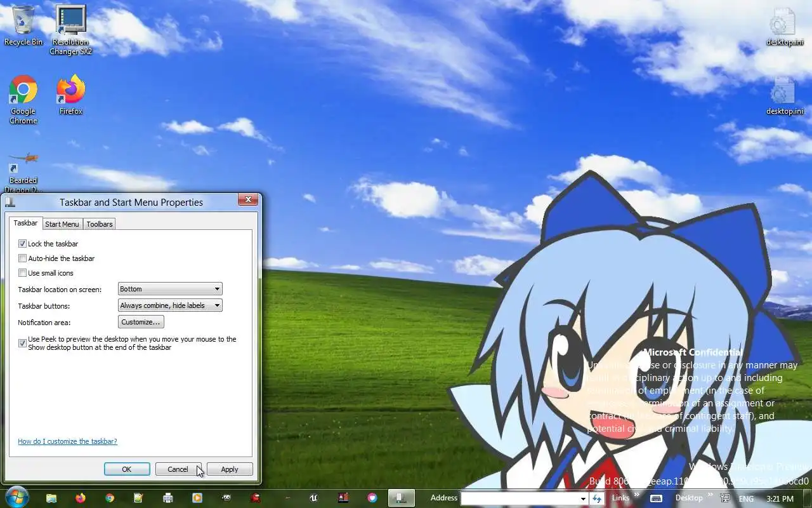Toggle the Lock the taskbar checkbox
This screenshot has height=508, width=812.
pos(23,244)
